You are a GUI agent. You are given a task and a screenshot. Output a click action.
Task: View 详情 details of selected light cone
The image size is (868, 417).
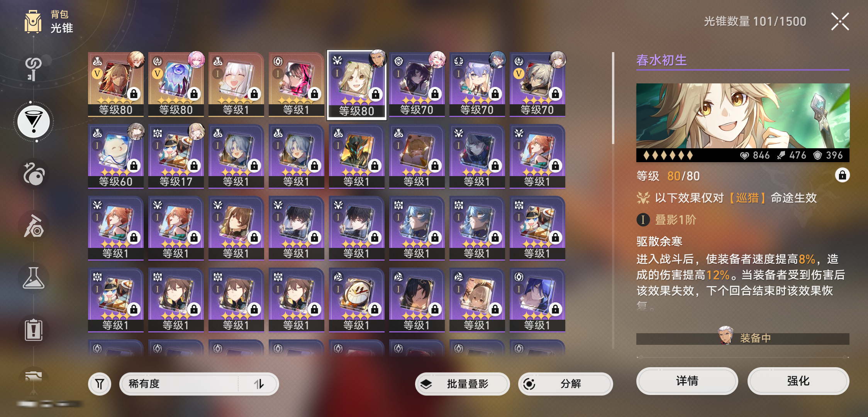(687, 381)
